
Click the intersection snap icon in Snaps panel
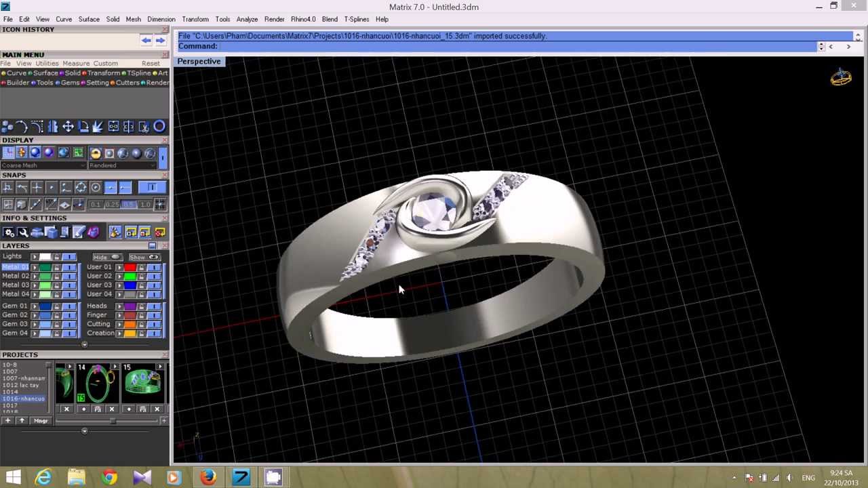coord(37,187)
